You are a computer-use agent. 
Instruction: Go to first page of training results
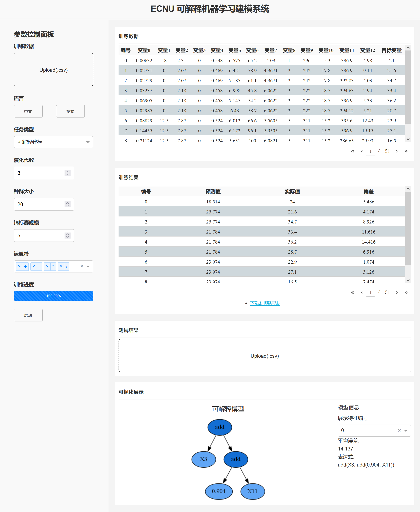pos(352,292)
